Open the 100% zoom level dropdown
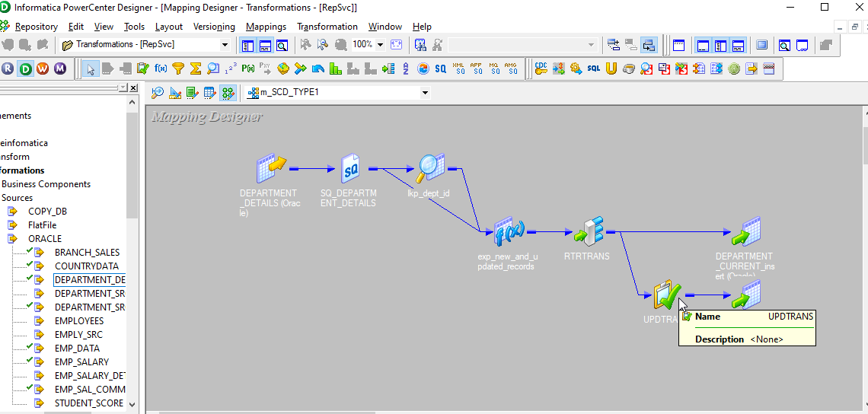 (x=380, y=45)
